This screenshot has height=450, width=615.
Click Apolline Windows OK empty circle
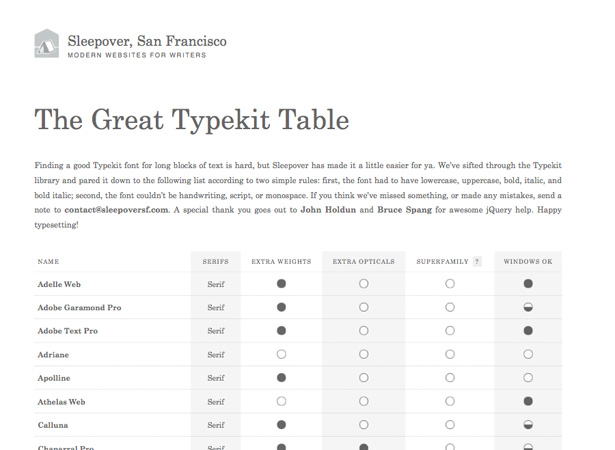tap(528, 378)
